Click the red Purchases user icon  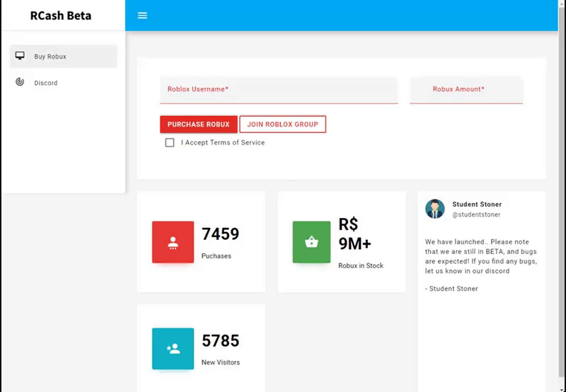tap(173, 242)
